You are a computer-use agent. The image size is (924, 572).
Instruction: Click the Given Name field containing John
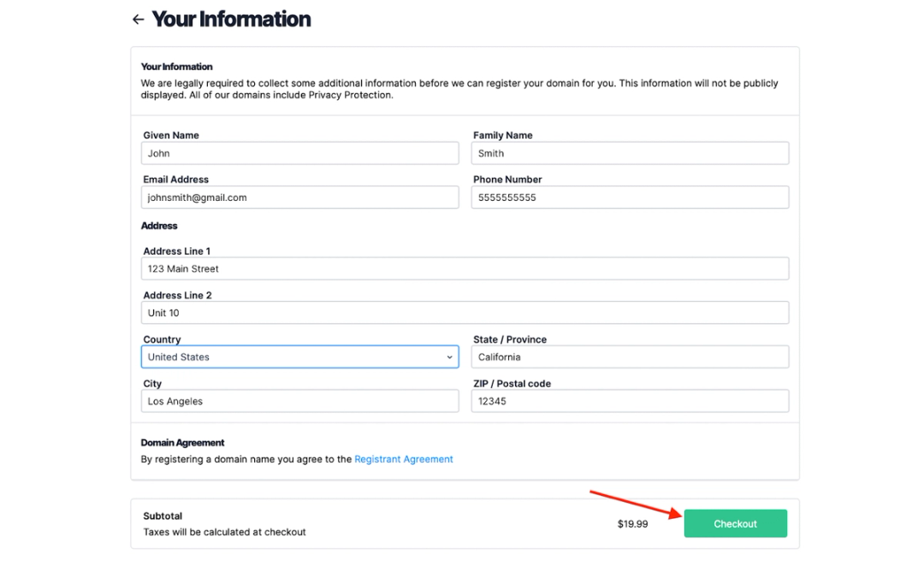point(300,153)
